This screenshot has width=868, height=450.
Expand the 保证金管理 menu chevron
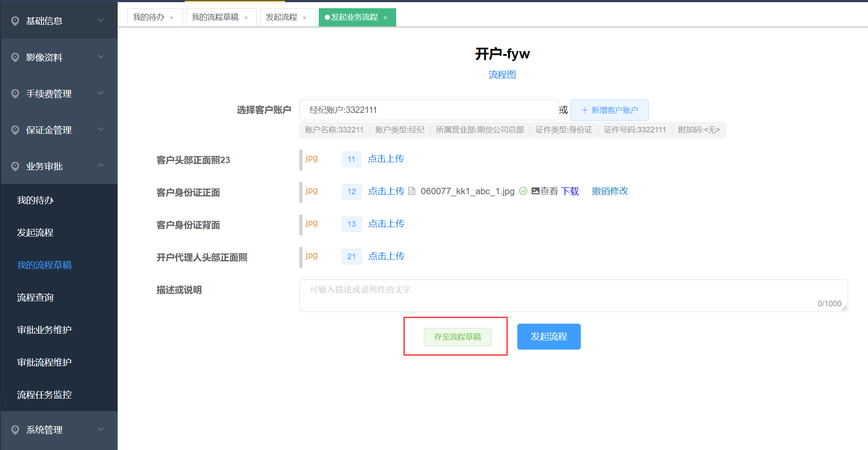(101, 129)
